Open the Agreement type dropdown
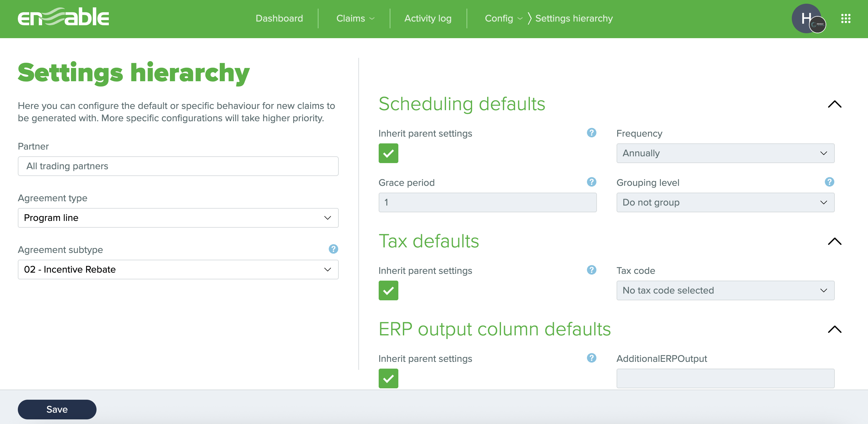This screenshot has width=868, height=424. (178, 218)
